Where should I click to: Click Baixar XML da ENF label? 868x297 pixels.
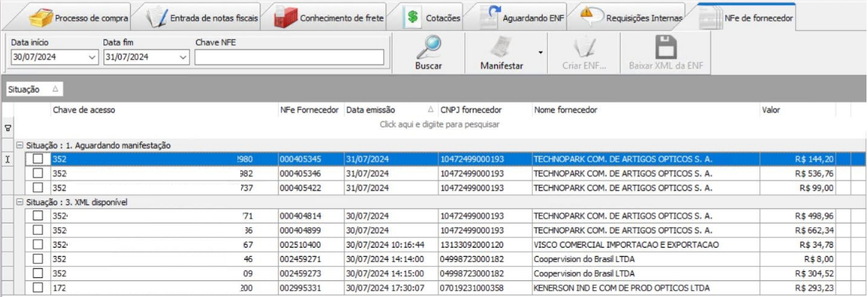(x=667, y=66)
